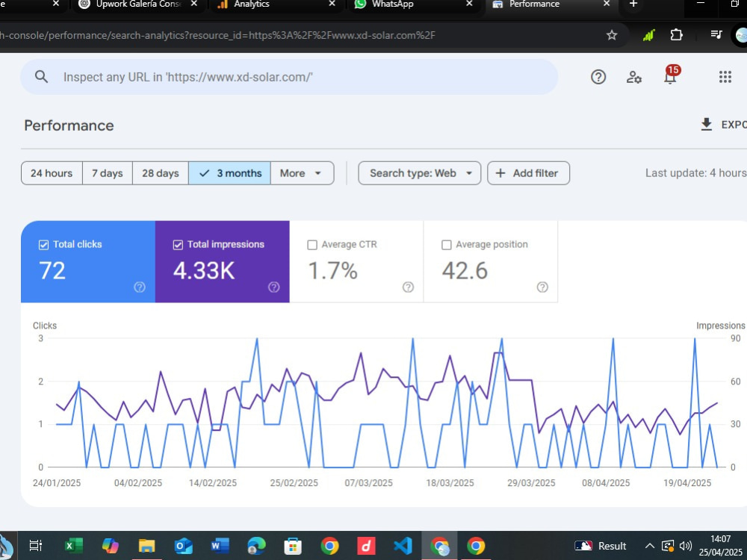Open File Explorer from the taskbar
The height and width of the screenshot is (560, 747).
[x=146, y=546]
